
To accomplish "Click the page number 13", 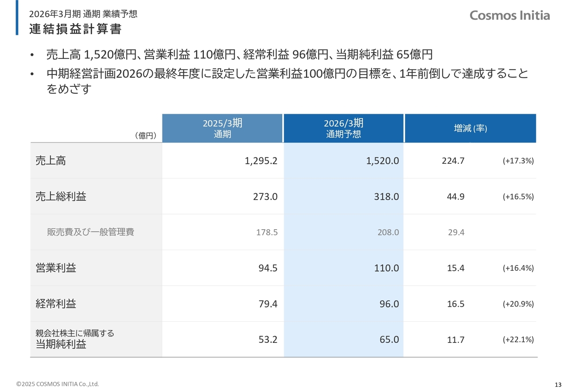I will 558,384.
